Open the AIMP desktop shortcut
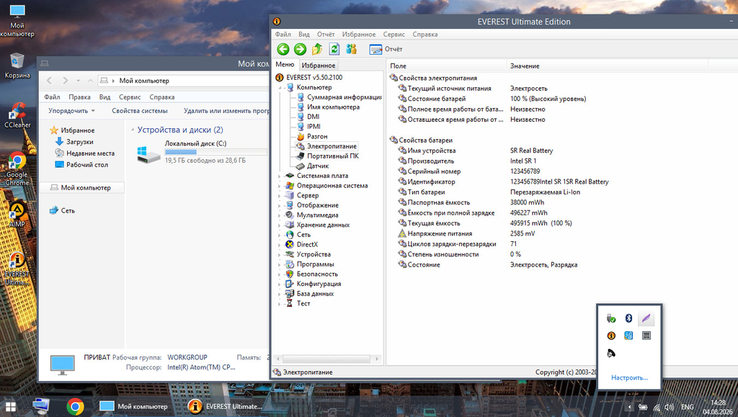Viewport: 738px width, 417px height. (17, 215)
